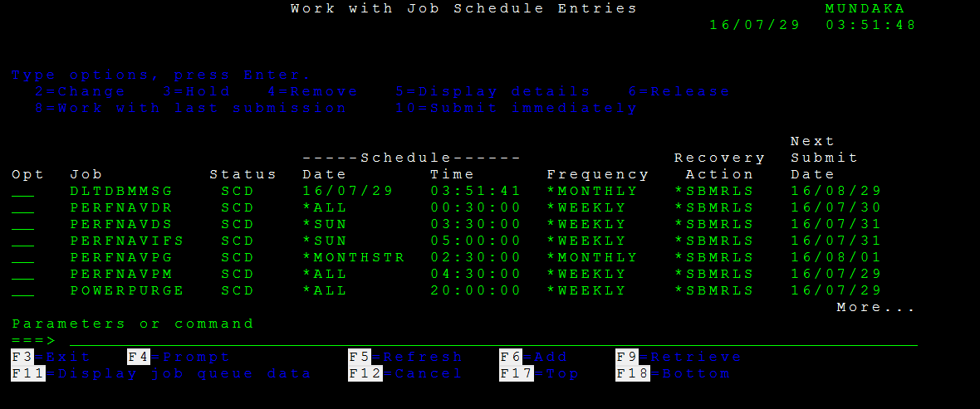Viewport: 980px width, 409px height.
Task: Click the *MONTHSTR schedule date value
Action: (x=353, y=258)
